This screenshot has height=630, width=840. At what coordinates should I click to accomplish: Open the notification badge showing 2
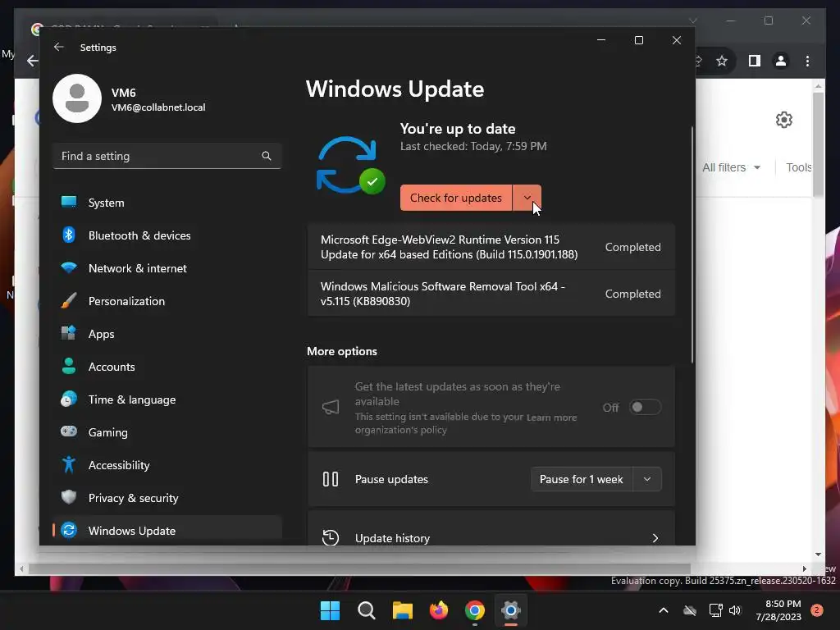click(x=817, y=610)
